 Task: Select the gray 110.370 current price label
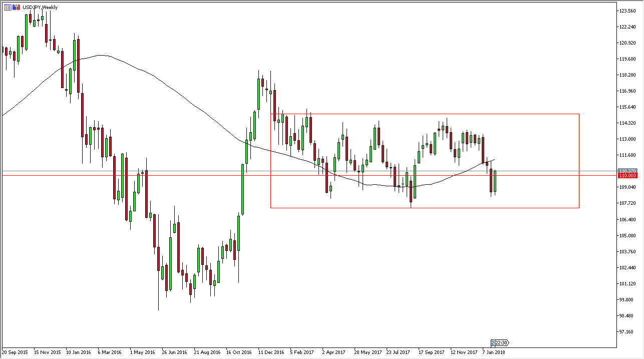(x=627, y=171)
